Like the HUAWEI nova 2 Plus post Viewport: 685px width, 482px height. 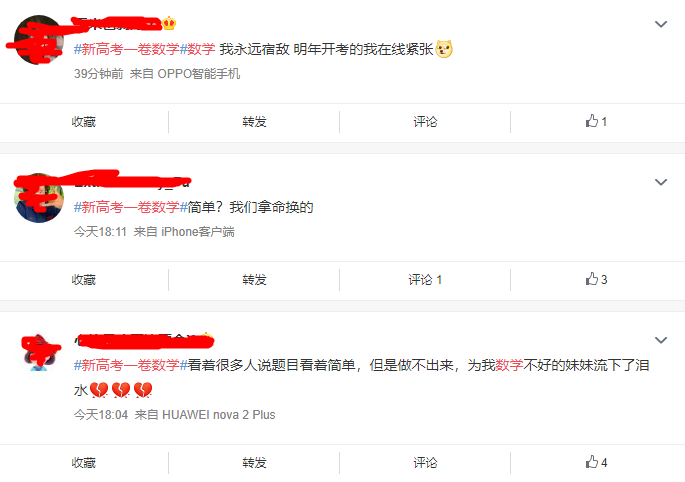pyautogui.click(x=596, y=462)
